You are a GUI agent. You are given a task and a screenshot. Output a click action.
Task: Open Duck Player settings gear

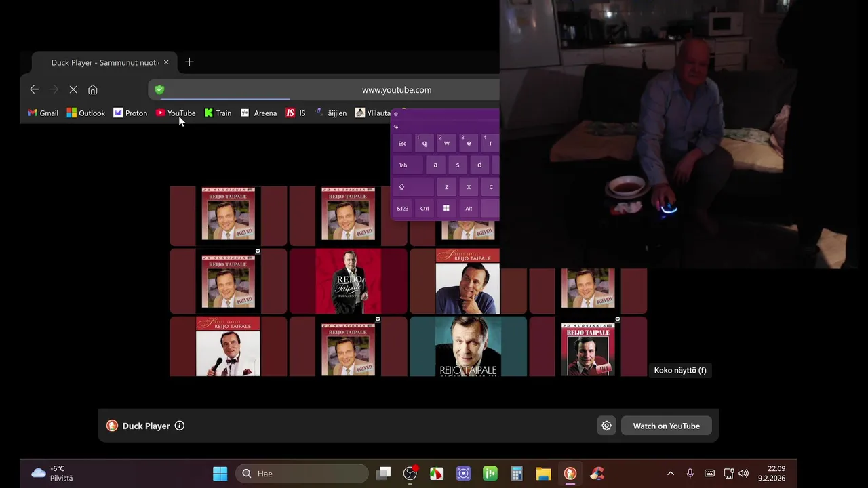pyautogui.click(x=606, y=426)
